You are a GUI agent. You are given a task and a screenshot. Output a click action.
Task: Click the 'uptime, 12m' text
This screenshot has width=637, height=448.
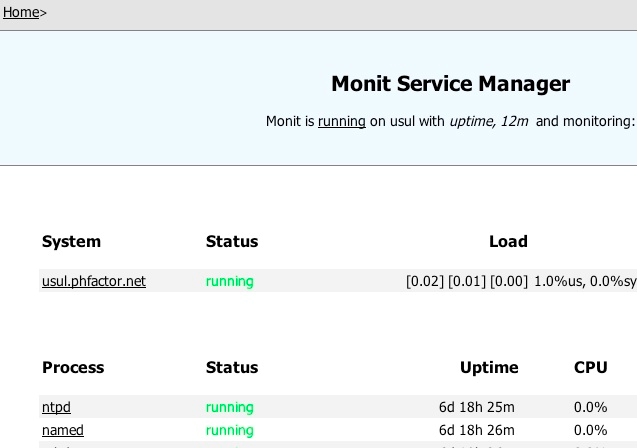489,121
